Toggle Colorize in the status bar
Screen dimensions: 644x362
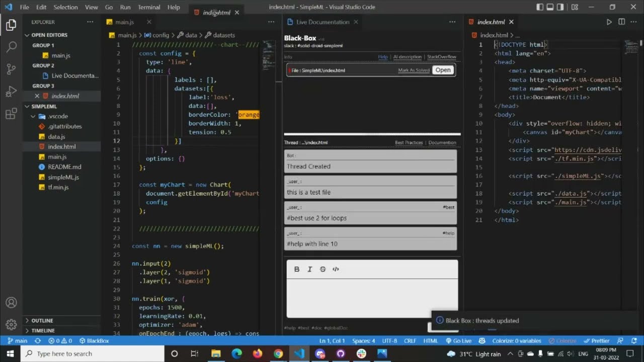coord(562,341)
